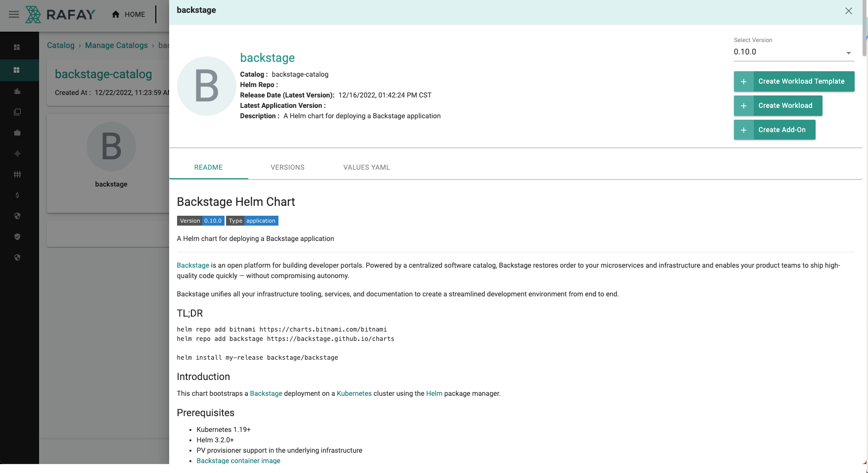Click the Version 0.10.0 badge
Screen dimensions: 868x473
[x=201, y=221]
